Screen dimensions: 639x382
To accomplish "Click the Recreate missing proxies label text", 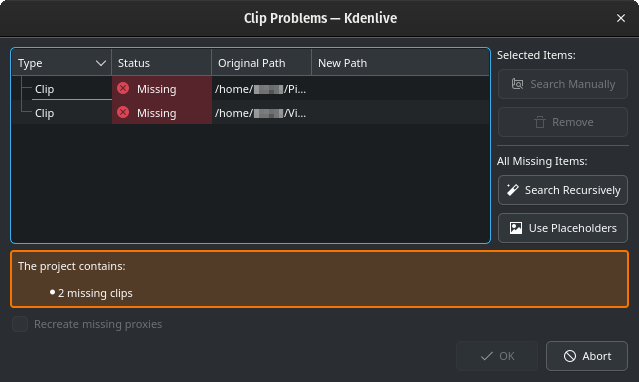I will (98, 324).
